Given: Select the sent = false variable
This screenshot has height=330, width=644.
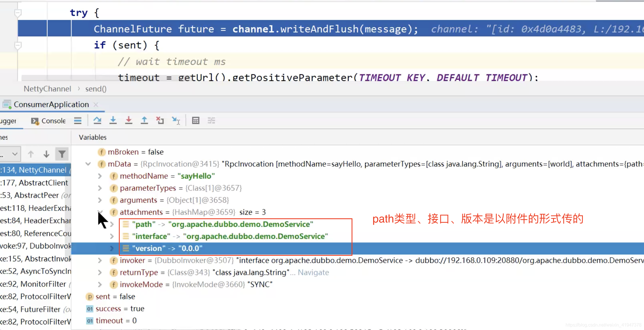Looking at the screenshot, I should tap(110, 296).
